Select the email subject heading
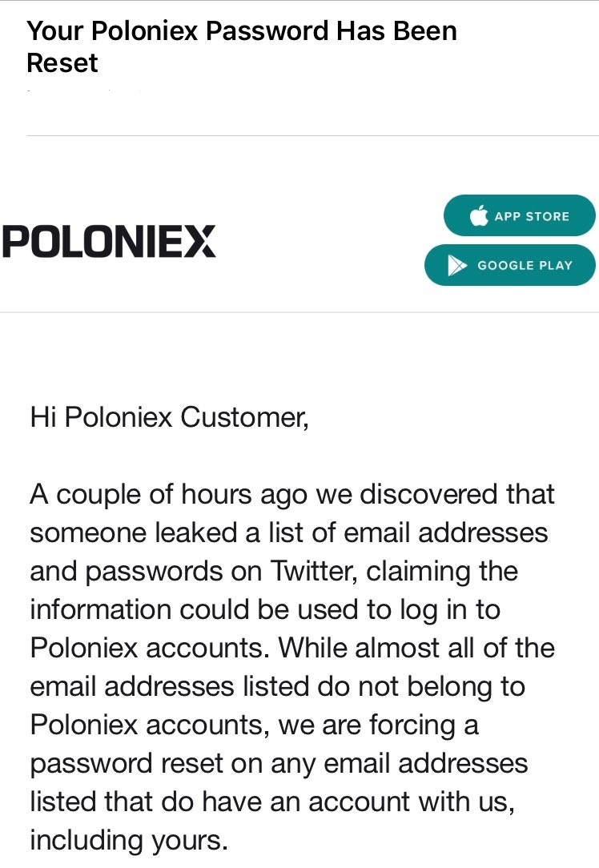The image size is (599, 868). pyautogui.click(x=242, y=46)
